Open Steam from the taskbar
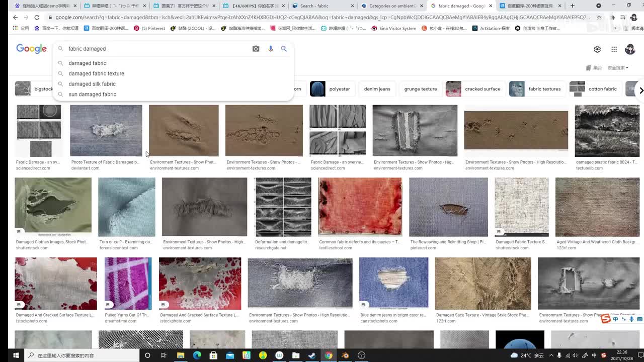Viewport: 644px width, 362px height. 312,355
